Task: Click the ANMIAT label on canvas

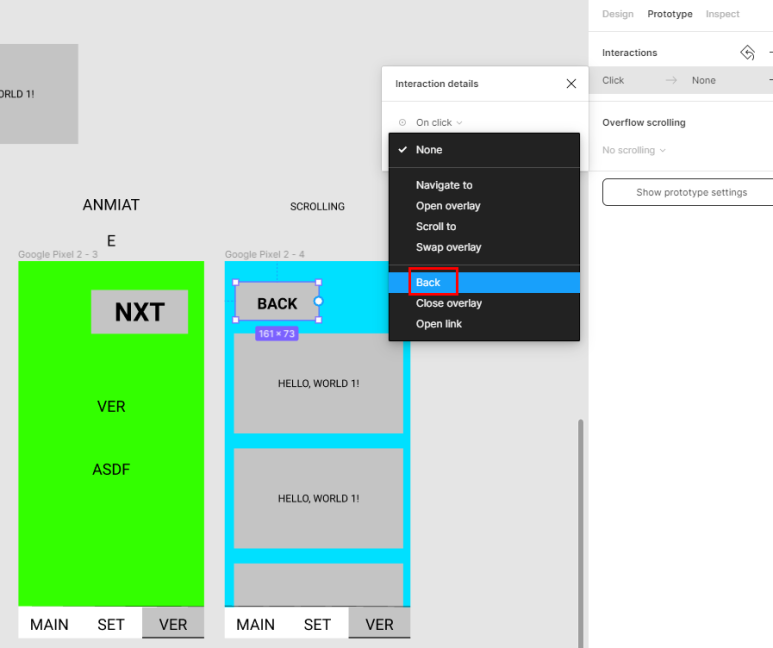Action: [x=111, y=205]
